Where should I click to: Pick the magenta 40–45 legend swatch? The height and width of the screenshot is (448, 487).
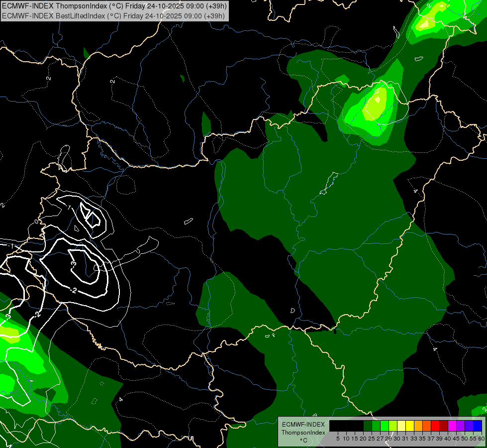(x=452, y=426)
